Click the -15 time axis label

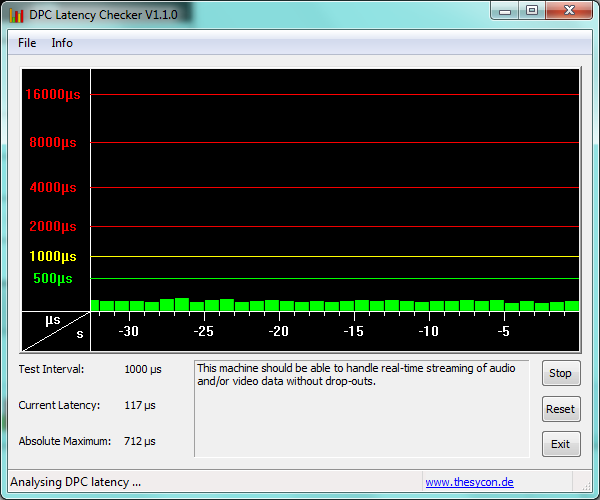pos(354,331)
